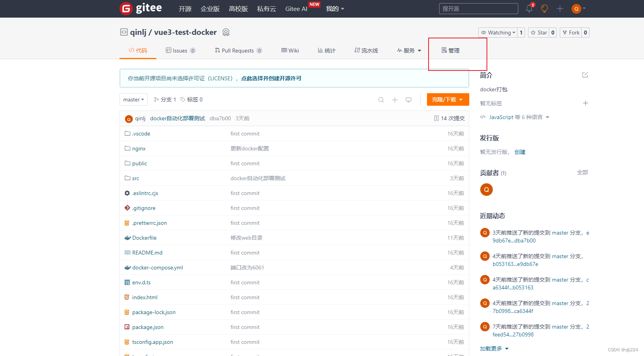Expand 加载更多 recent activity
Image resolution: width=644 pixels, height=356 pixels.
(494, 349)
